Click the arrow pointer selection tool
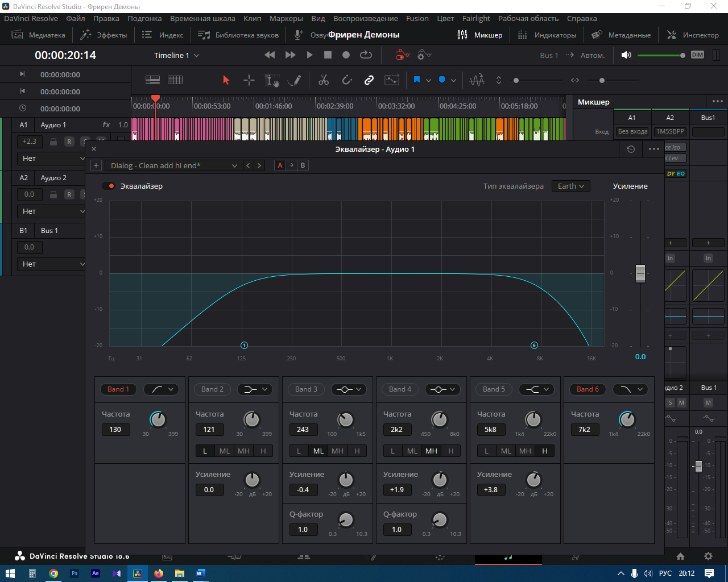 click(226, 80)
